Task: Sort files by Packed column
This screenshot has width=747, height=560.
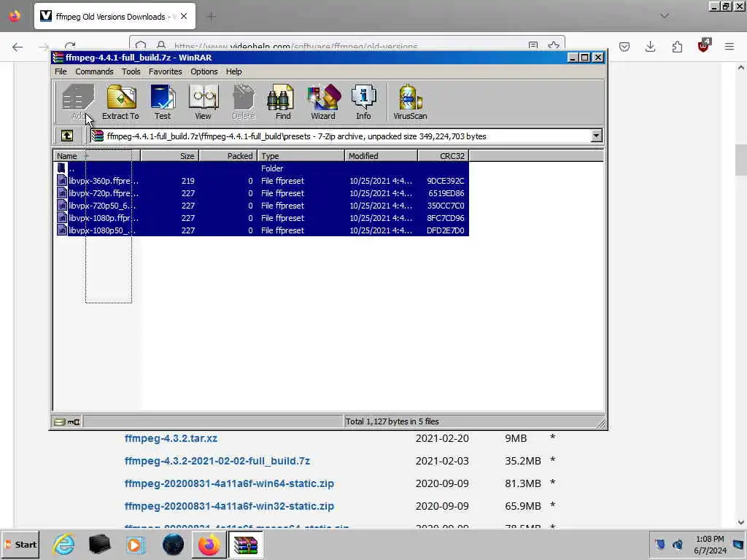Action: [x=228, y=156]
